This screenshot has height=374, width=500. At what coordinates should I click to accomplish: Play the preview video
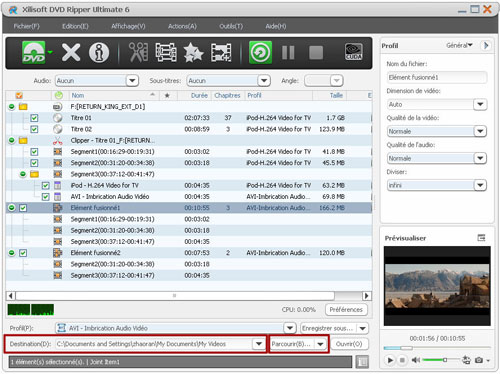390,360
